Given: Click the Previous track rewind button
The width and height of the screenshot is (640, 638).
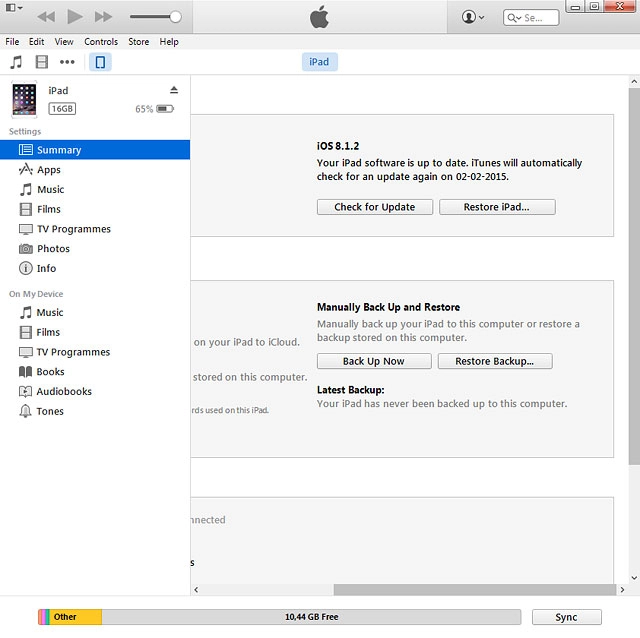Looking at the screenshot, I should (x=46, y=17).
